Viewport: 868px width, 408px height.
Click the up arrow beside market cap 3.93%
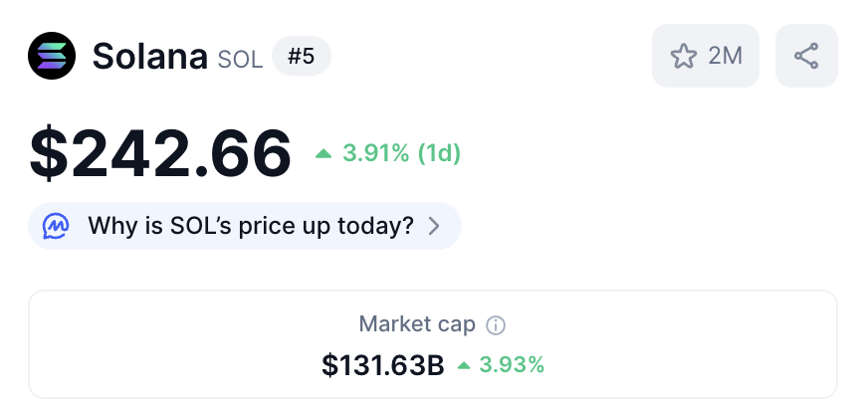pos(464,365)
